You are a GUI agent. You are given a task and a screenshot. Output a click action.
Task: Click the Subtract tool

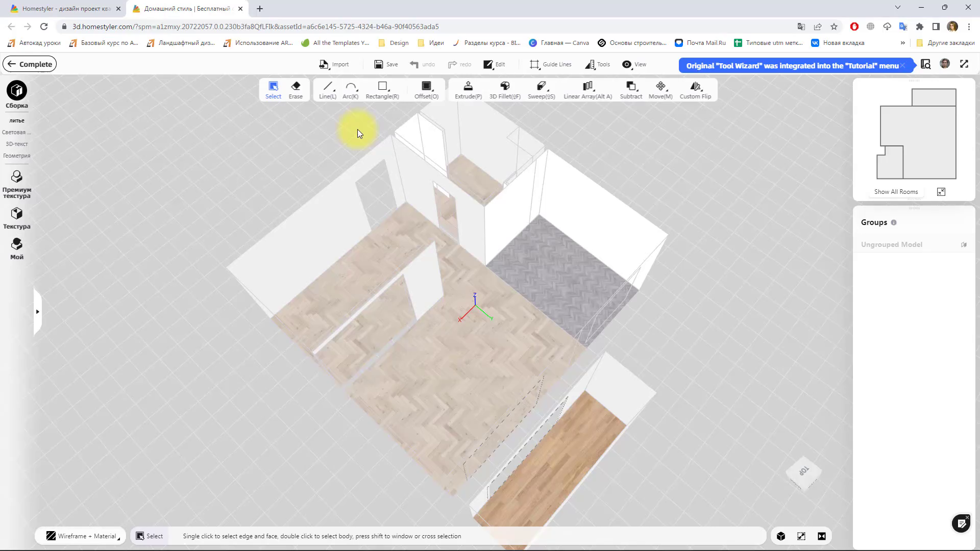[631, 89]
